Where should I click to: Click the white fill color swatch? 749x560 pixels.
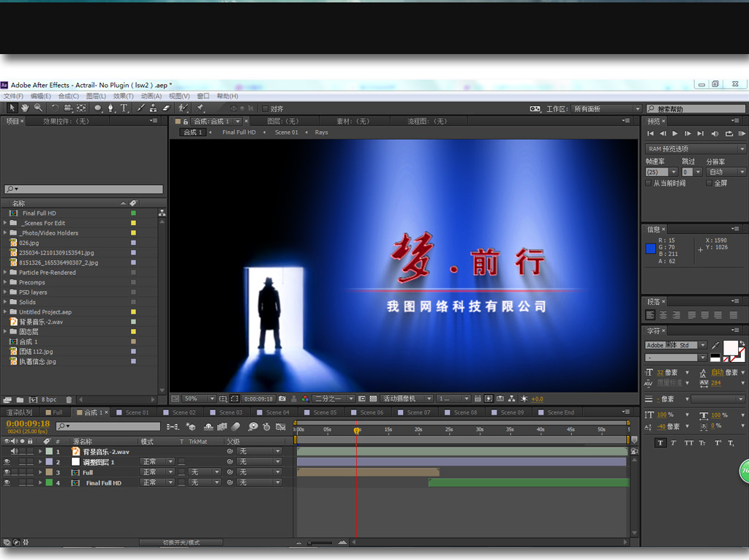tap(730, 347)
